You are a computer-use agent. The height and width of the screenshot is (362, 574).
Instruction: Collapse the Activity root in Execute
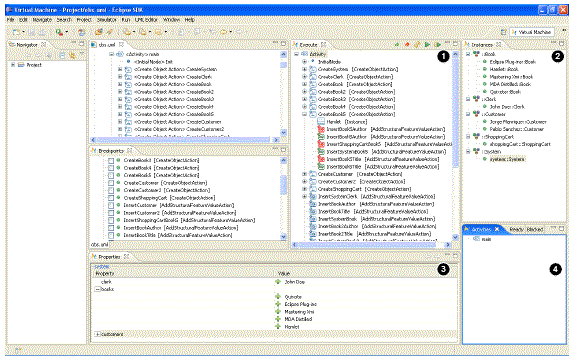point(296,54)
